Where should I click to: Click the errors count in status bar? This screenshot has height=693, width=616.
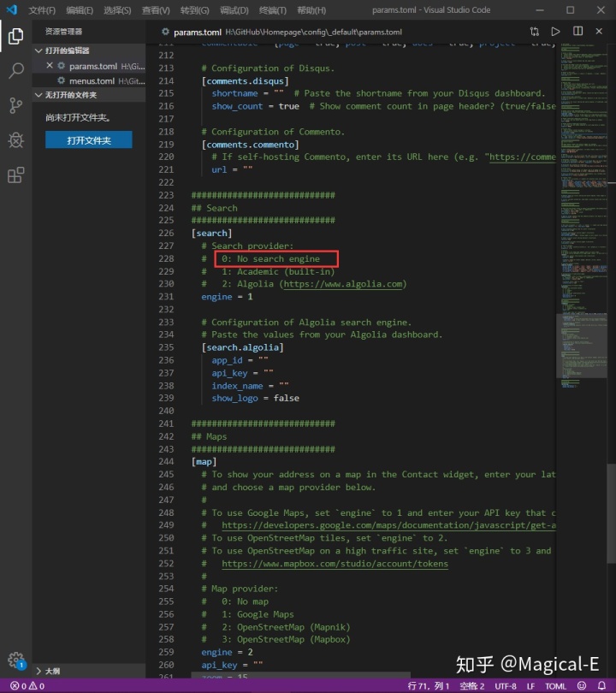(18, 686)
